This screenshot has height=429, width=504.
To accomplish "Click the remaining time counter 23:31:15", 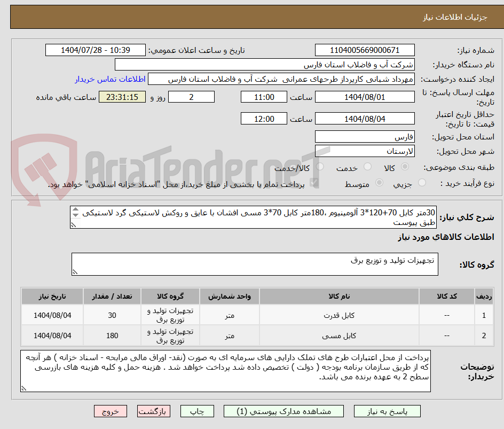I will click(x=122, y=97).
